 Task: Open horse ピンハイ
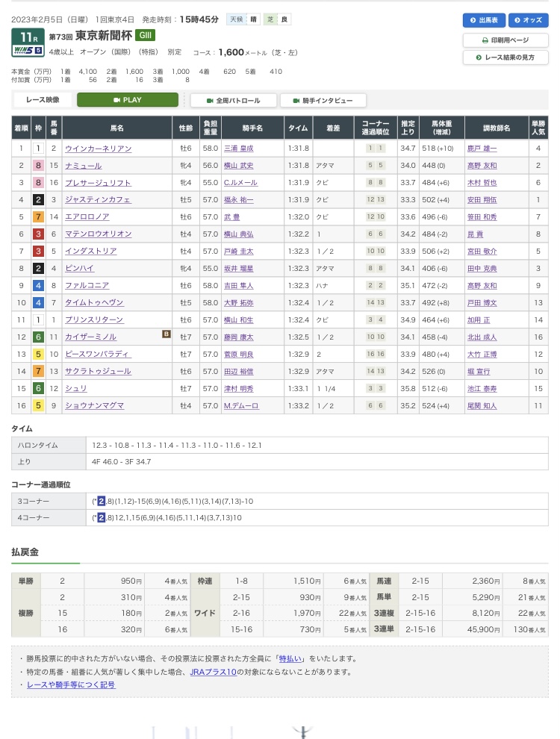tap(80, 268)
